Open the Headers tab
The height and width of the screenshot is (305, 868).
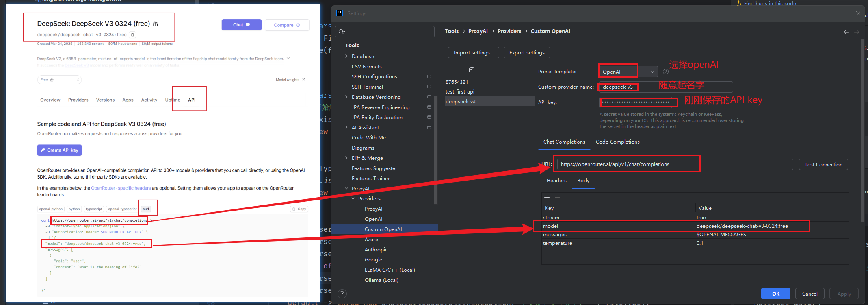556,181
